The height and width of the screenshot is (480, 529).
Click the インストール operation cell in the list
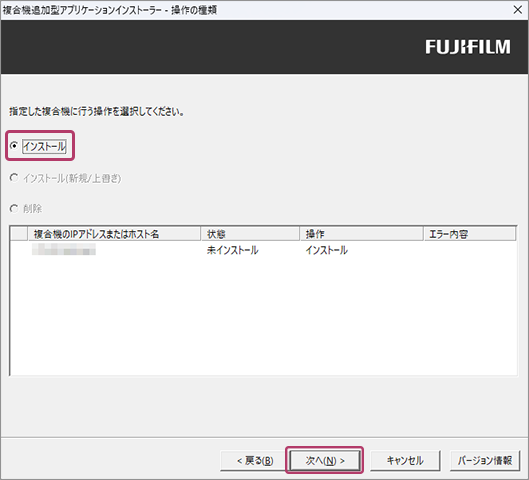(x=327, y=250)
